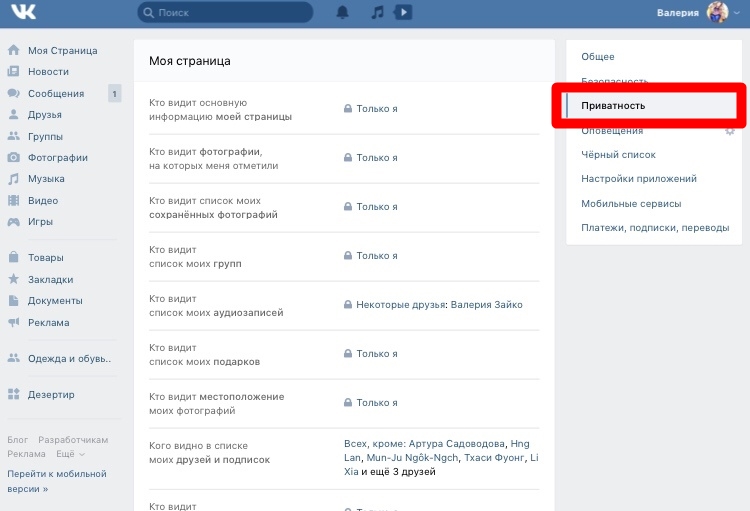
Task: Open the Общее settings tab
Action: pyautogui.click(x=598, y=57)
